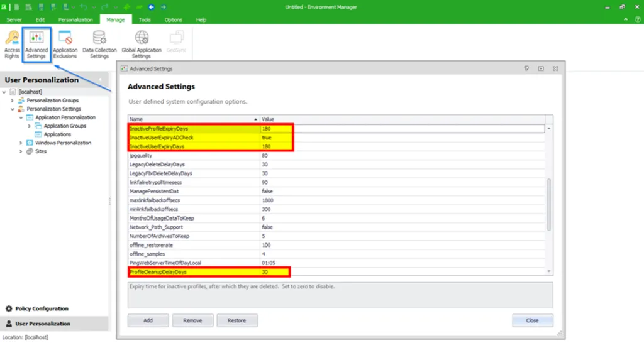Viewport: 644px width, 343px height.
Task: Click the settings list vertical scrollbar thumb
Action: (548, 204)
